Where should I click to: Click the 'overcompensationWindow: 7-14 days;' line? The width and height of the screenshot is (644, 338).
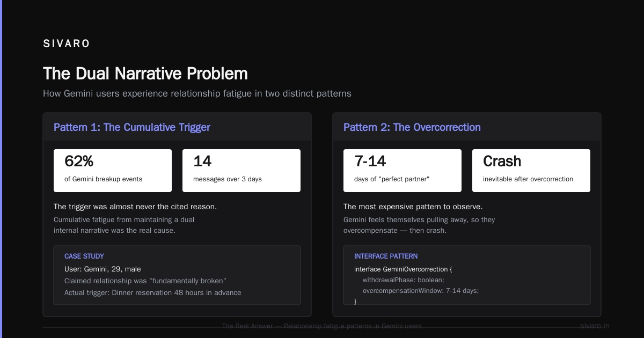[x=421, y=290]
